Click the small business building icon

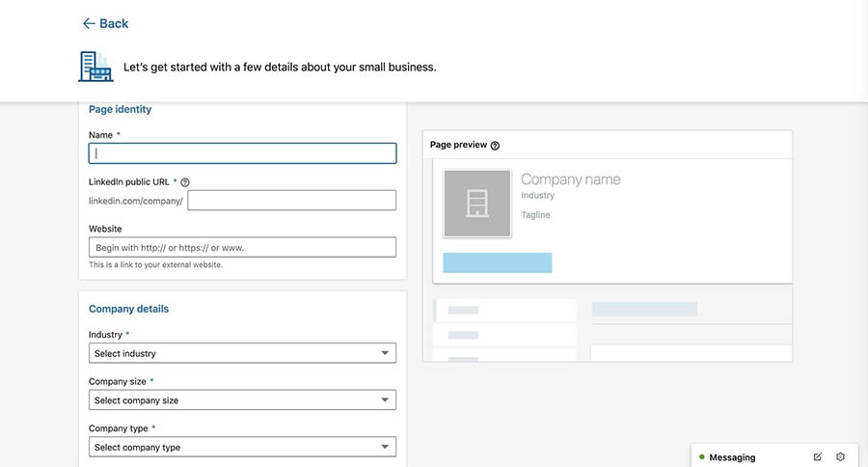(95, 67)
